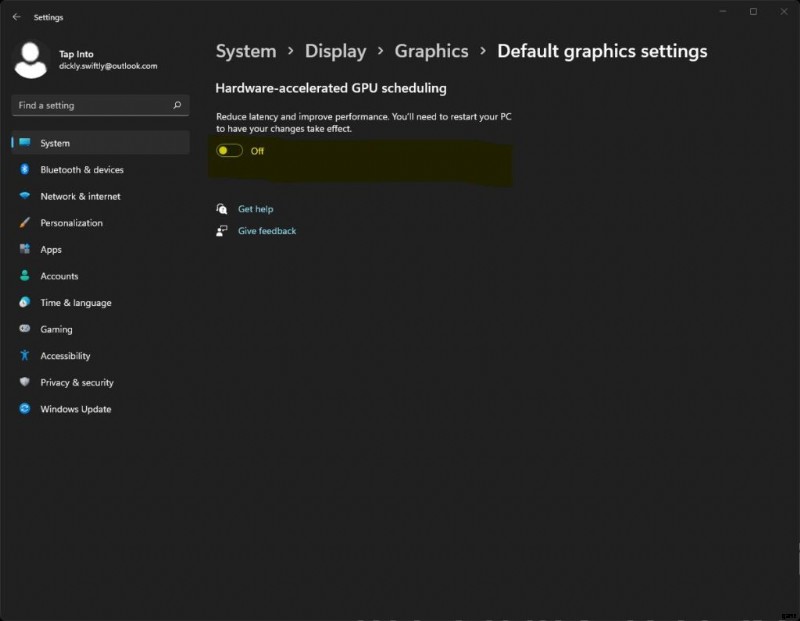Click the Privacy shield icon
The width and height of the screenshot is (800, 621).
pos(24,382)
